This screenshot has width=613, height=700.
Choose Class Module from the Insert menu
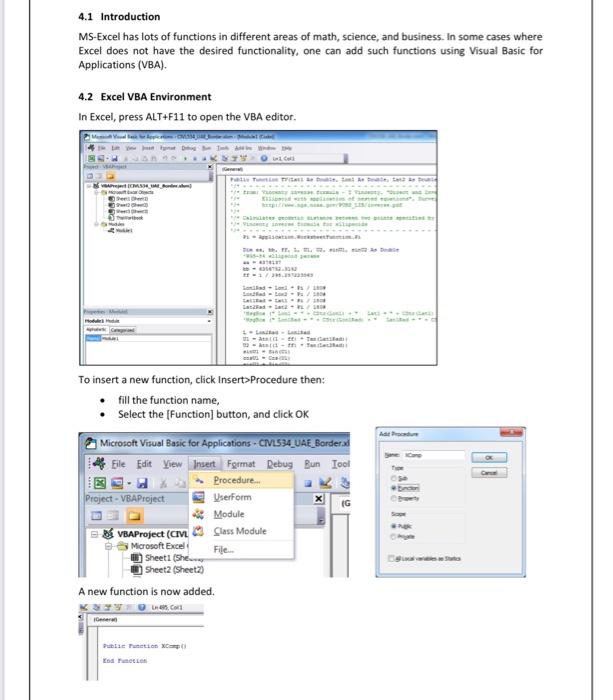[240, 531]
